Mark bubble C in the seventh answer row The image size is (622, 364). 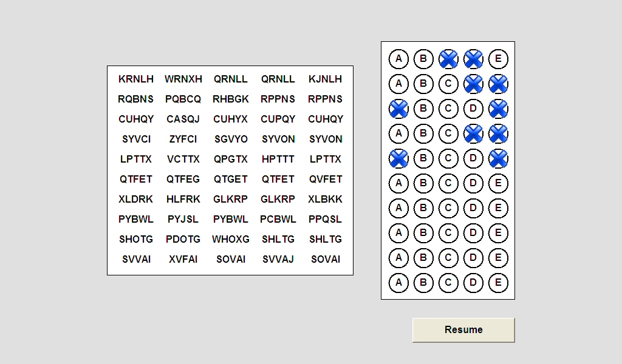click(448, 208)
